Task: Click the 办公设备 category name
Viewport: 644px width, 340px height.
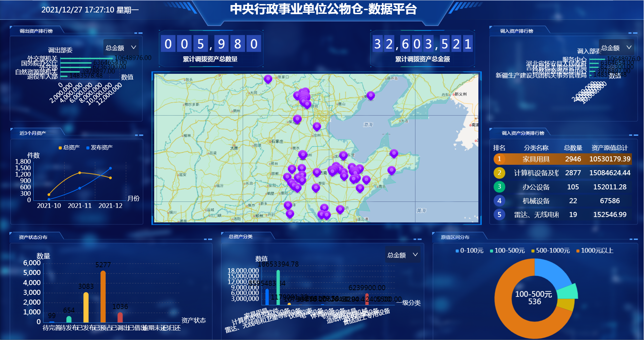Action: pyautogui.click(x=536, y=187)
